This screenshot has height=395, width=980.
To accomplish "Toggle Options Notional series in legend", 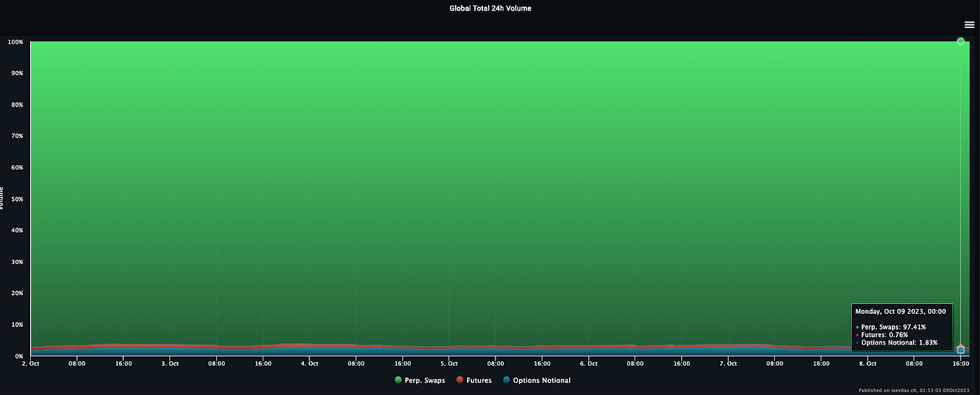I will click(541, 380).
